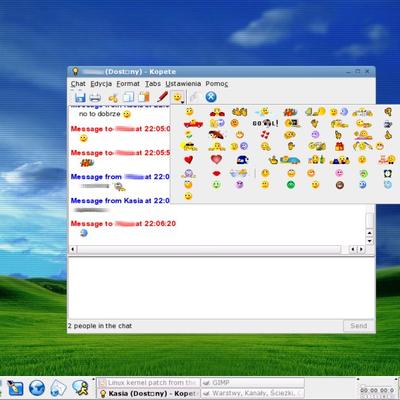400x400 pixels.
Task: Click the Send button
Action: click(359, 326)
